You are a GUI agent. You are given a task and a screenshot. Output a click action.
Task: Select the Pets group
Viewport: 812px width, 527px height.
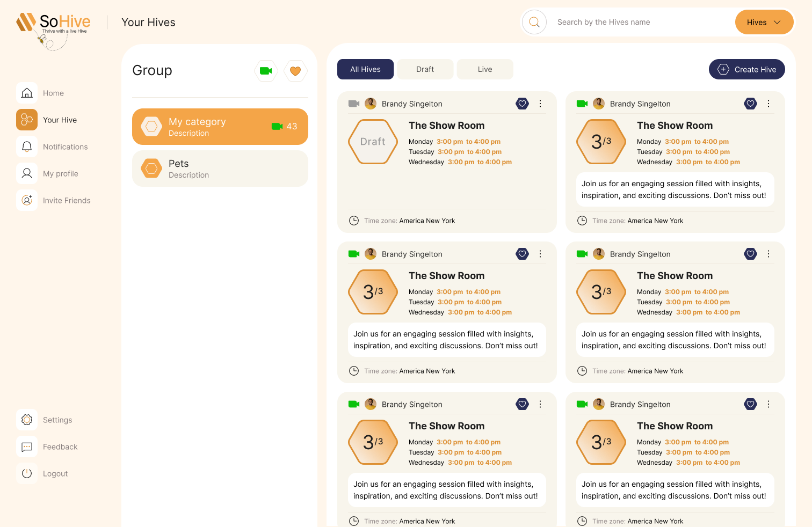(x=220, y=169)
